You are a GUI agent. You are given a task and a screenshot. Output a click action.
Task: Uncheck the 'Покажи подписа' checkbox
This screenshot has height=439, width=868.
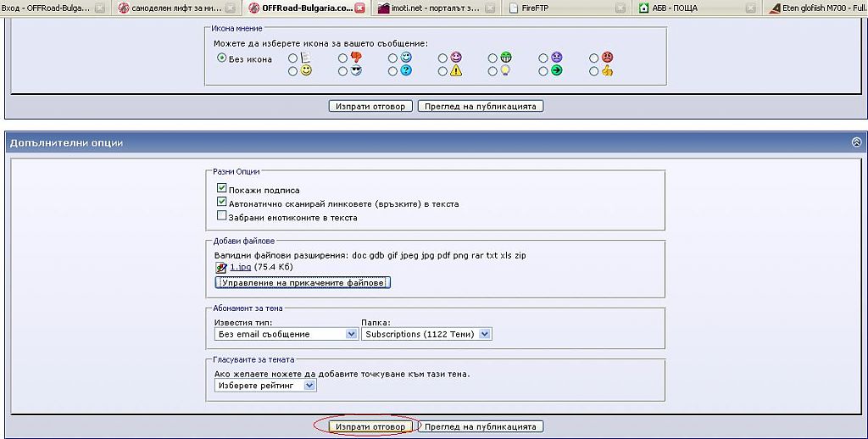point(222,189)
